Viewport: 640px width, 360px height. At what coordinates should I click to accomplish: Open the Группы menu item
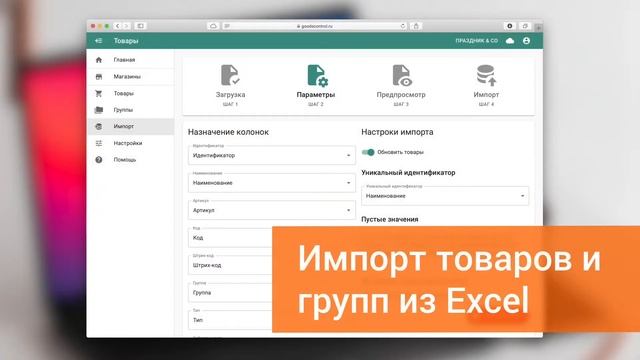pos(131,110)
